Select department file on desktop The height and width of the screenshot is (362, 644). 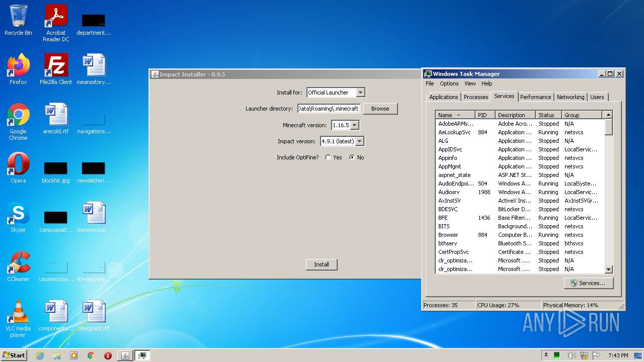94,24
